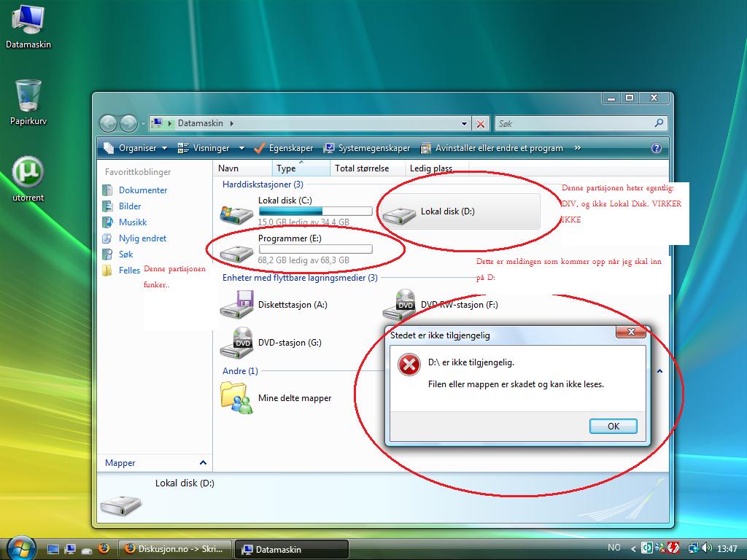Click the C: drive capacity bar

(315, 211)
